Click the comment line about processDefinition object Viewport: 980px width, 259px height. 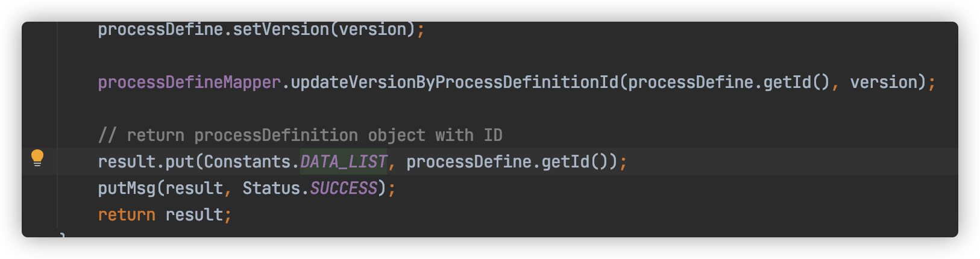(x=300, y=135)
